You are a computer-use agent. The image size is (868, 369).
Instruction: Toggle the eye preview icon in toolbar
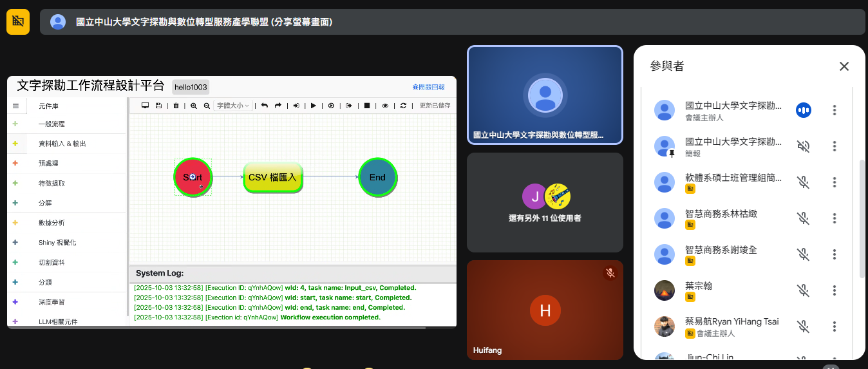385,106
